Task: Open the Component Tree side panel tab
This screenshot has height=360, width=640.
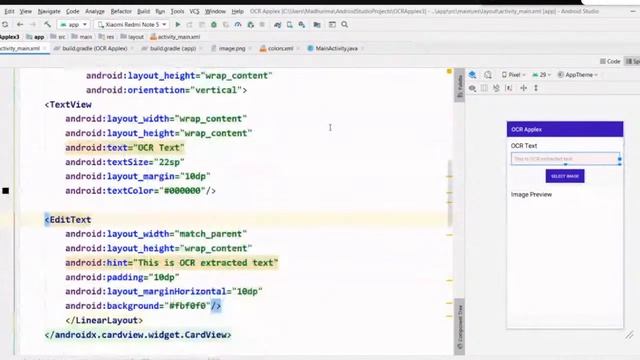Action: coord(460,327)
